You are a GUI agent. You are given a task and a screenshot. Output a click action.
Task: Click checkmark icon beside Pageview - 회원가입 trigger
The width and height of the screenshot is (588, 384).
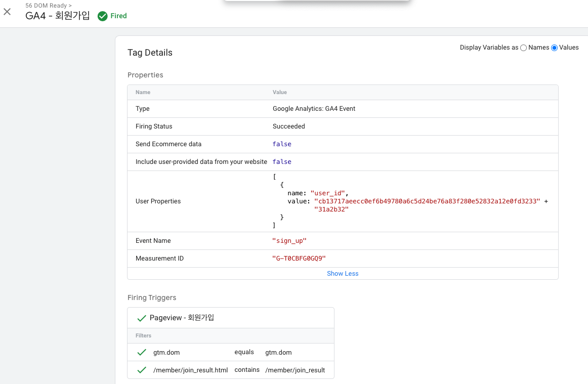(142, 318)
